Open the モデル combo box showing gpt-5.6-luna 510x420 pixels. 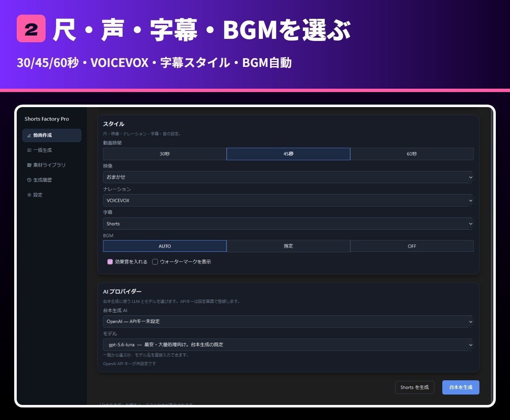[288, 345]
